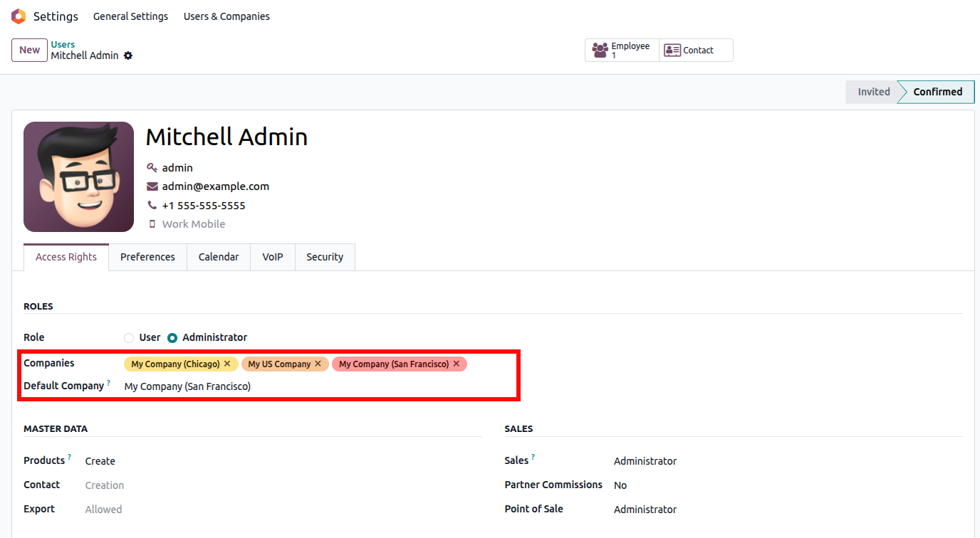Switch to the Preferences tab
This screenshot has width=980, height=538.
tap(147, 257)
